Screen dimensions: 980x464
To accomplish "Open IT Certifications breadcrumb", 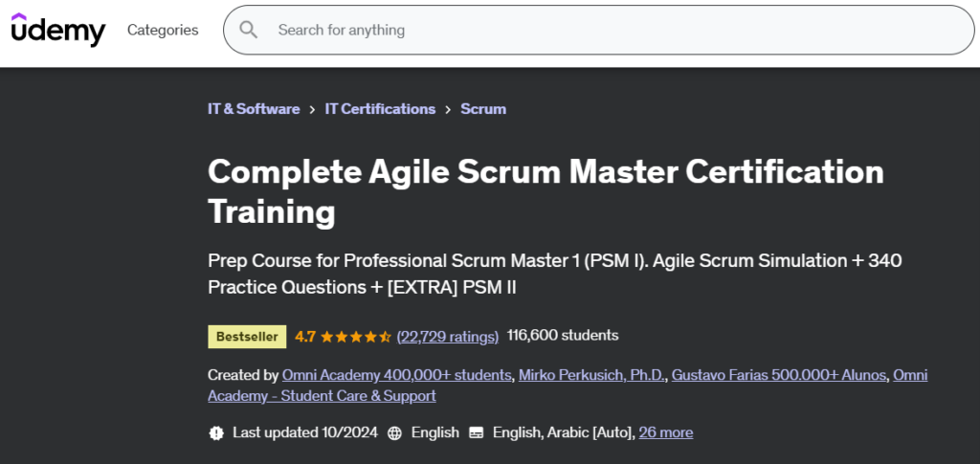I will (380, 109).
